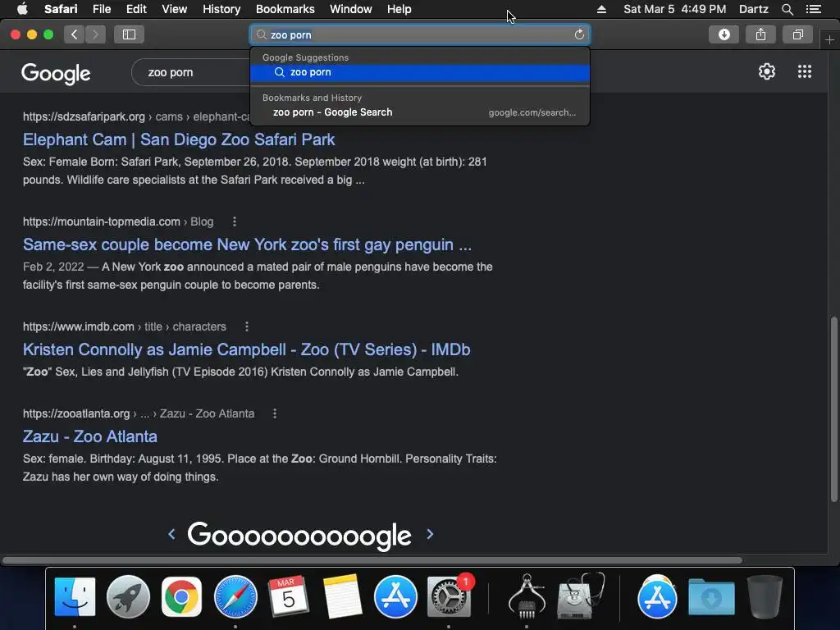Open the Share menu in the toolbar
The width and height of the screenshot is (840, 630).
point(760,34)
